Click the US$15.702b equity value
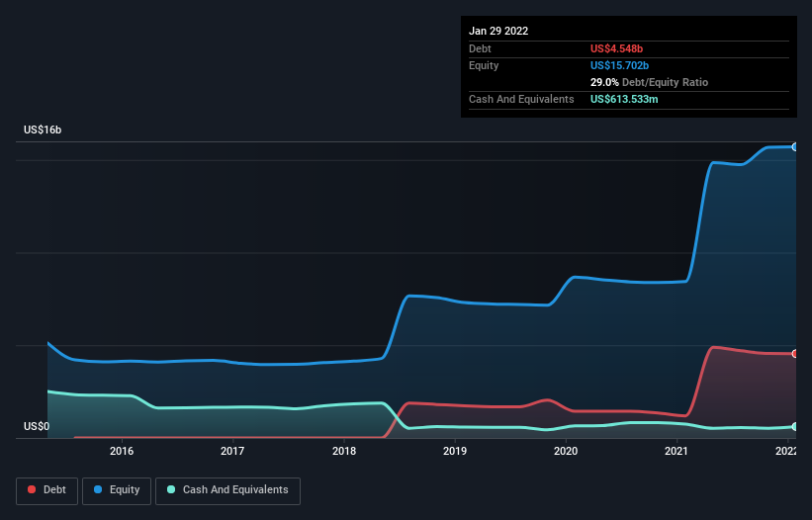This screenshot has width=812, height=520. (619, 65)
